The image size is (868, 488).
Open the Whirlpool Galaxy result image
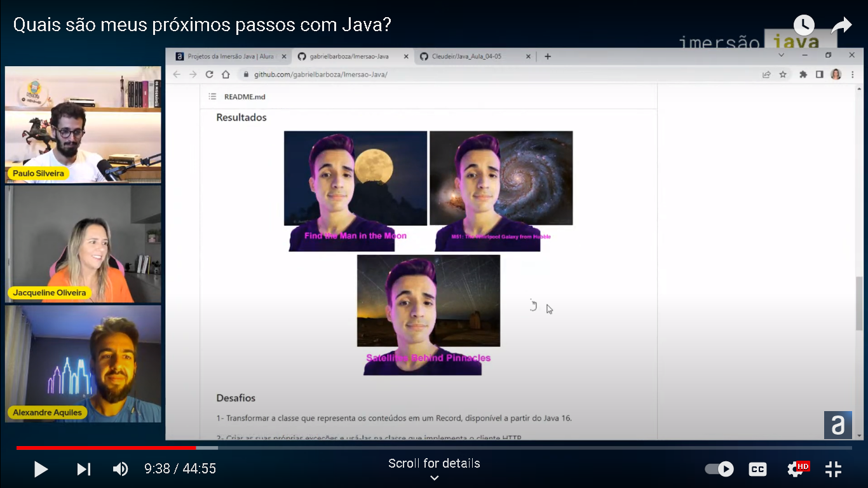point(501,191)
